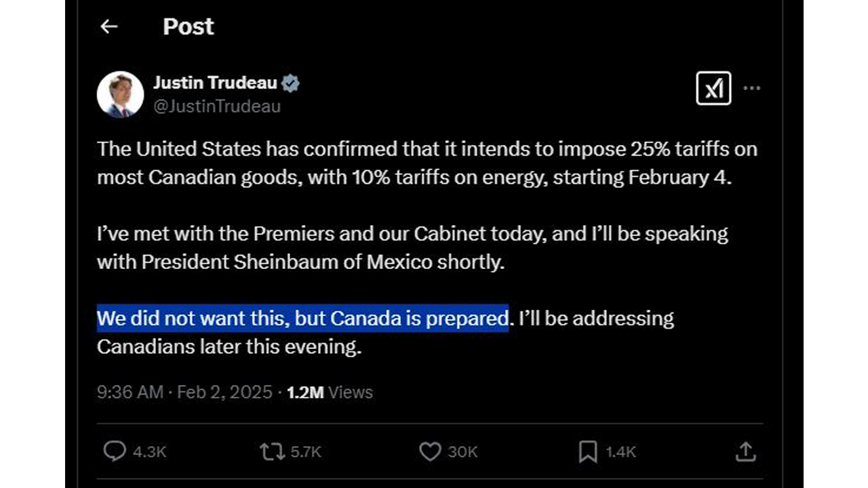Click the highlighted "We did not want this" text
868x488 pixels.
tap(302, 318)
